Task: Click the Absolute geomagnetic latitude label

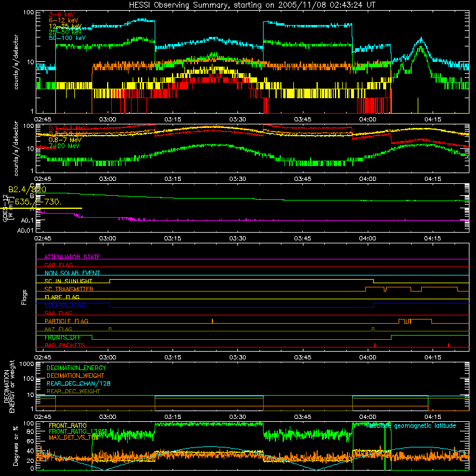Action: coord(411,425)
